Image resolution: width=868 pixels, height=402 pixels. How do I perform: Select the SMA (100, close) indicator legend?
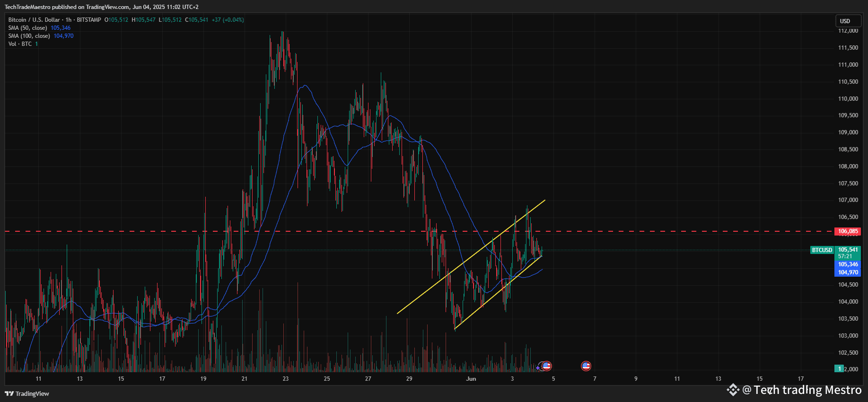point(29,36)
